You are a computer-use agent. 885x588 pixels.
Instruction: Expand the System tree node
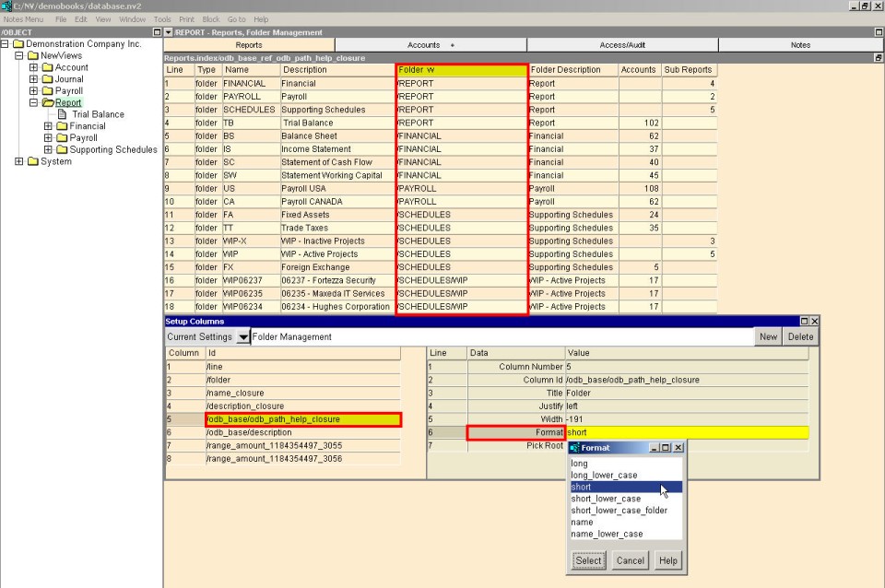point(18,161)
